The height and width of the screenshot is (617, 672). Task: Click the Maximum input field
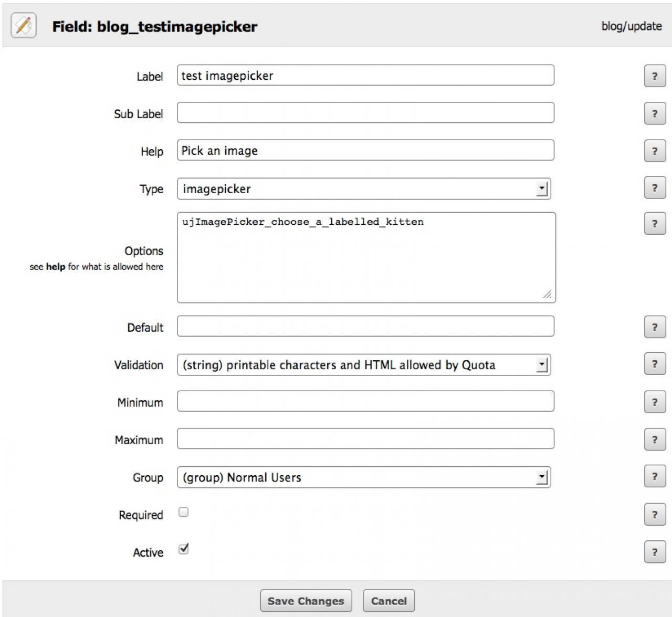coord(365,439)
